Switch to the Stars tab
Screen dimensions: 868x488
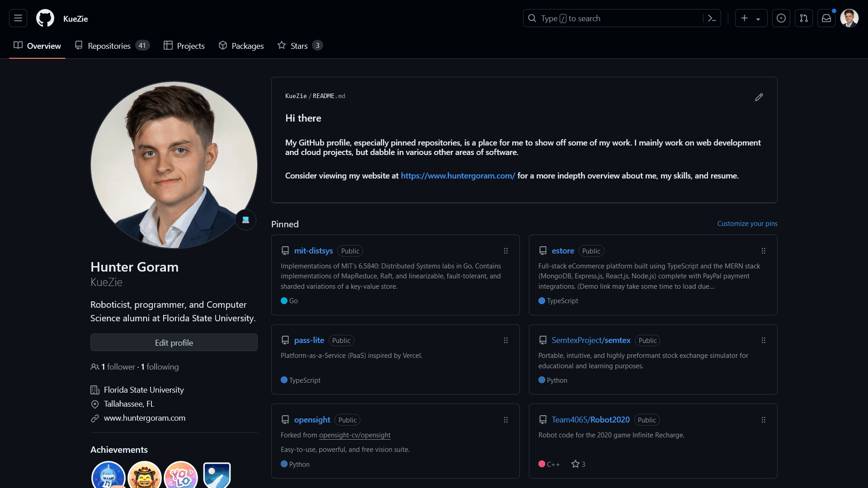coord(300,46)
